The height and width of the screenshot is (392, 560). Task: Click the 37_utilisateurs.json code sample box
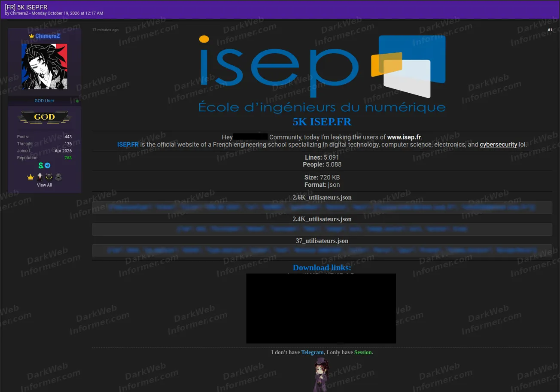coord(322,251)
